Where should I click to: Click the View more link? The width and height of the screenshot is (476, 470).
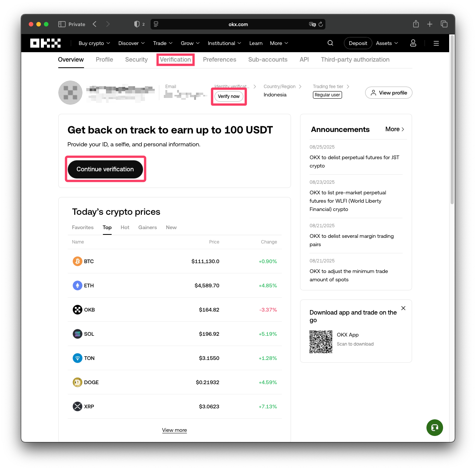(x=174, y=430)
